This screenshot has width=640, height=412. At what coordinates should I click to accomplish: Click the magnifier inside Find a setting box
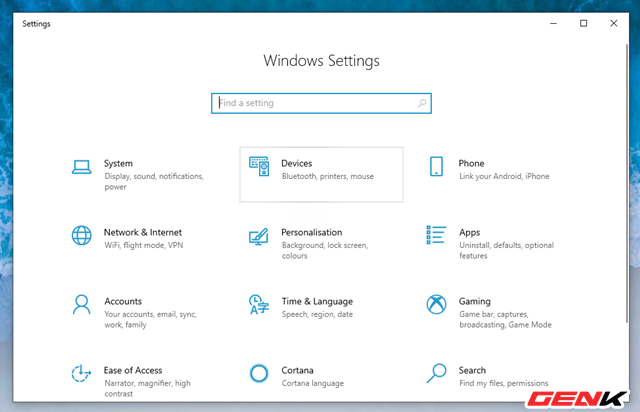pos(422,103)
